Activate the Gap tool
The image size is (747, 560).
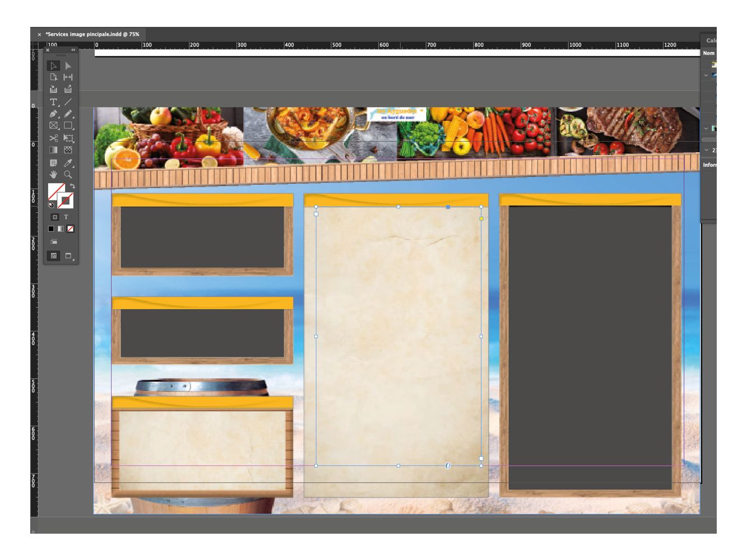[x=68, y=77]
